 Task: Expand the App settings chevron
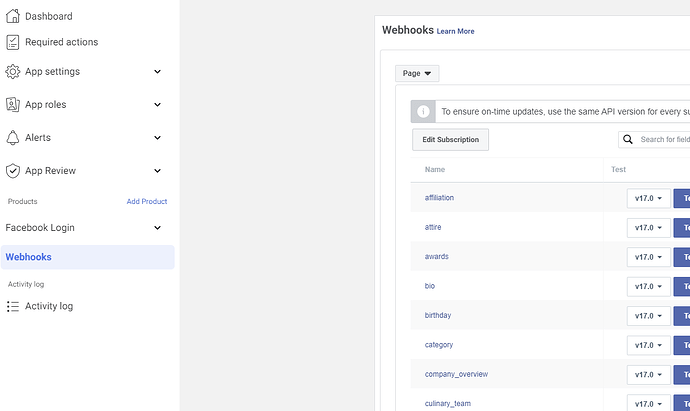(158, 72)
